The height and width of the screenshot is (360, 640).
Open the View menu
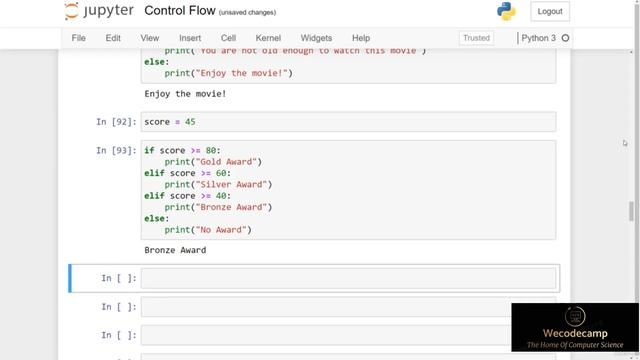pyautogui.click(x=150, y=38)
